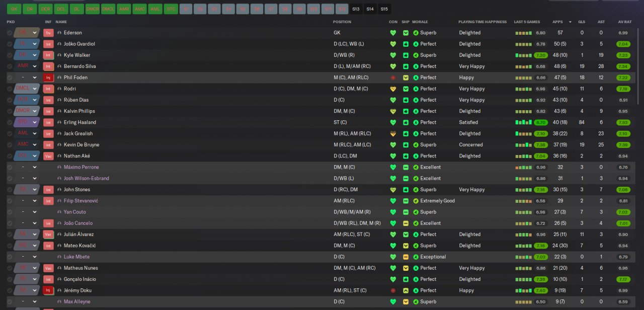The height and width of the screenshot is (310, 644).
Task: Click Kalvin Phillips' heart condition icon
Action: pos(393,111)
